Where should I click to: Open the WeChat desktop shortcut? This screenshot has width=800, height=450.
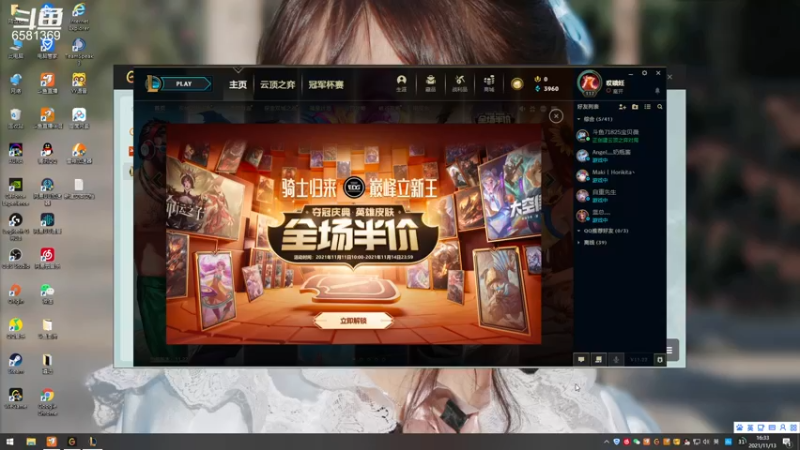(47, 294)
